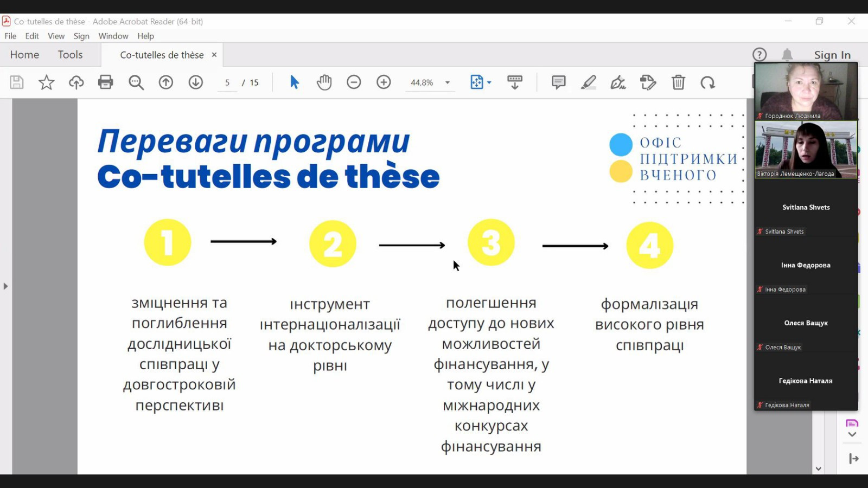Viewport: 868px width, 488px height.
Task: Select the Гедікова Наталя participant tile
Action: pos(806,381)
